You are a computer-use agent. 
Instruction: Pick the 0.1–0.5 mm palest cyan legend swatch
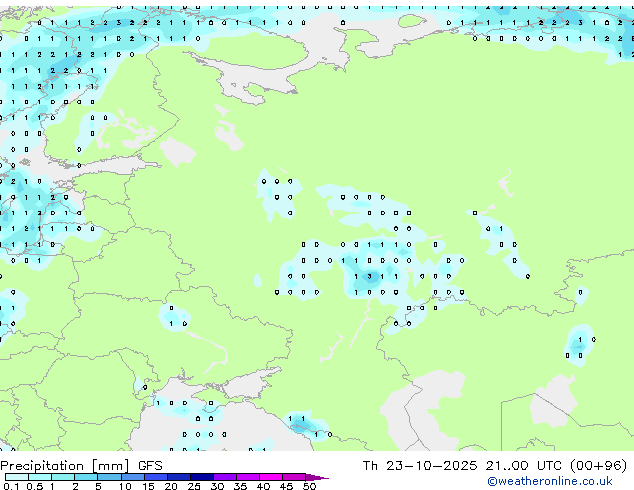click(x=17, y=477)
